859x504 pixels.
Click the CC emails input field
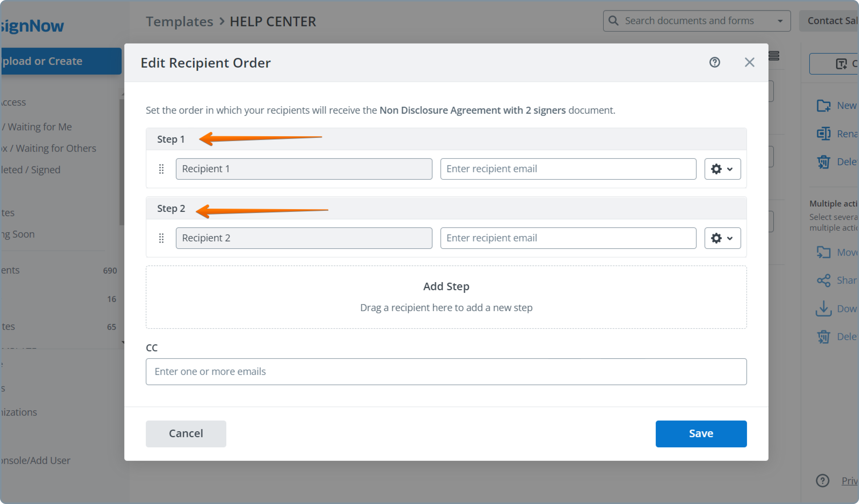(x=446, y=372)
